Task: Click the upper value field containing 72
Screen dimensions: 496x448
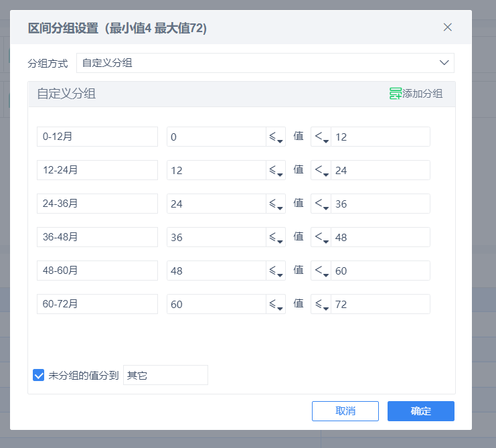Action: tap(380, 304)
